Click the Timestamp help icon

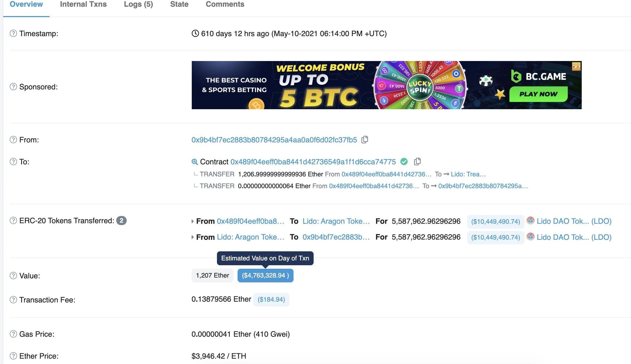[x=13, y=33]
